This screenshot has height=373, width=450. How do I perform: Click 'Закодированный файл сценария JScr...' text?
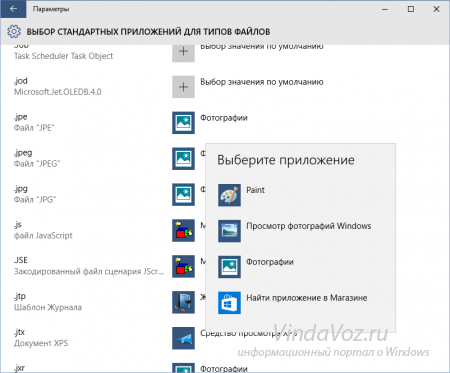pyautogui.click(x=89, y=271)
